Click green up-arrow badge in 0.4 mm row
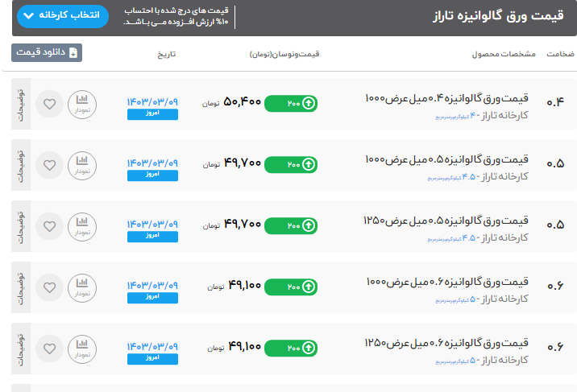The width and height of the screenshot is (577, 392). coord(290,103)
